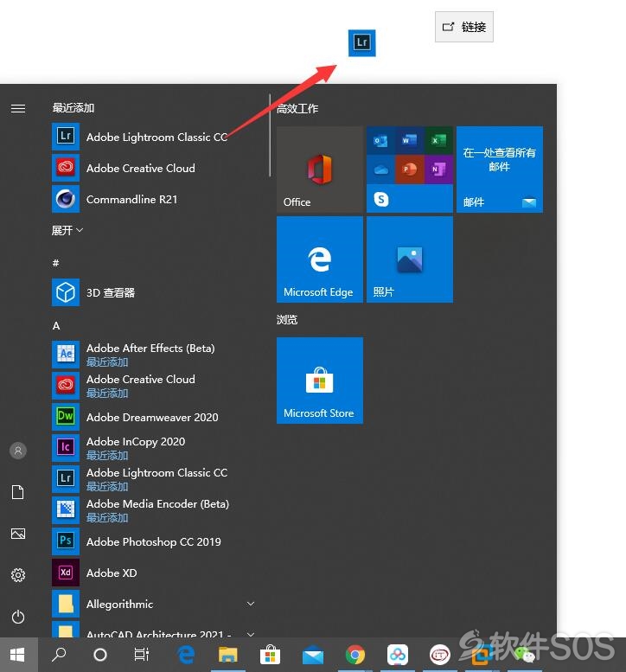Click the power button in Start sidebar
Screen dimensions: 626x672
click(18, 617)
